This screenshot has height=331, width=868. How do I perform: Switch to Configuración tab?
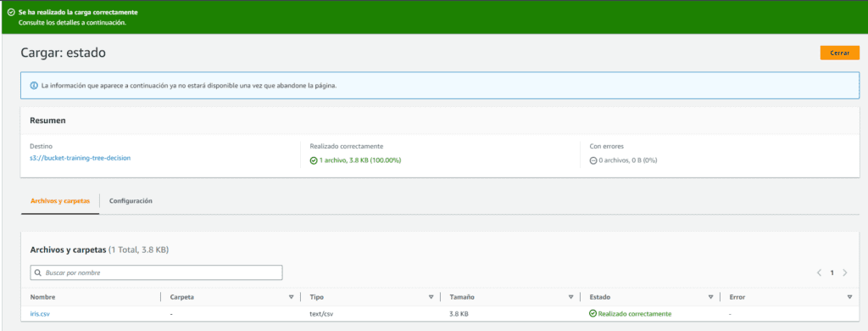pos(131,200)
